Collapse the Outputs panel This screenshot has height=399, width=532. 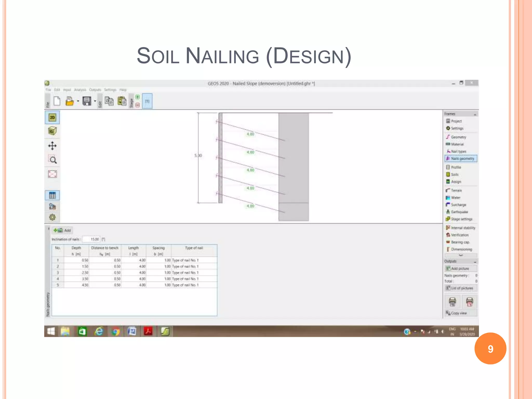[475, 262]
